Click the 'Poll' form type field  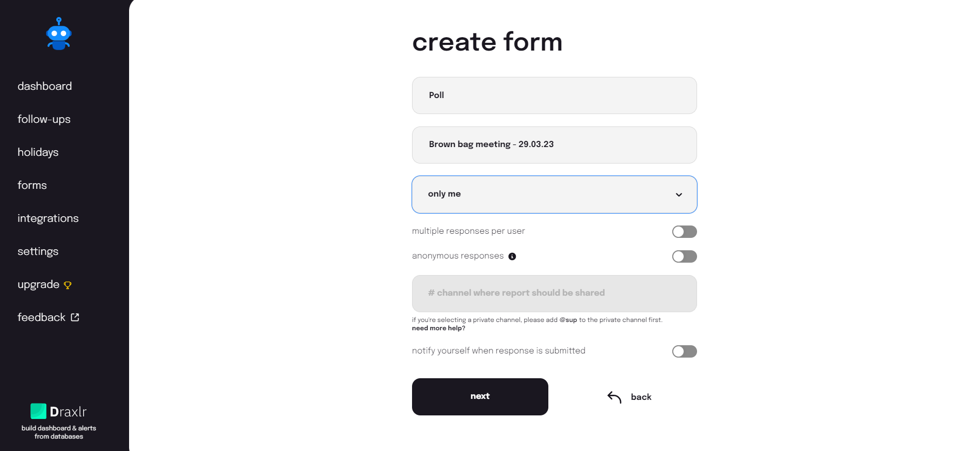click(554, 95)
